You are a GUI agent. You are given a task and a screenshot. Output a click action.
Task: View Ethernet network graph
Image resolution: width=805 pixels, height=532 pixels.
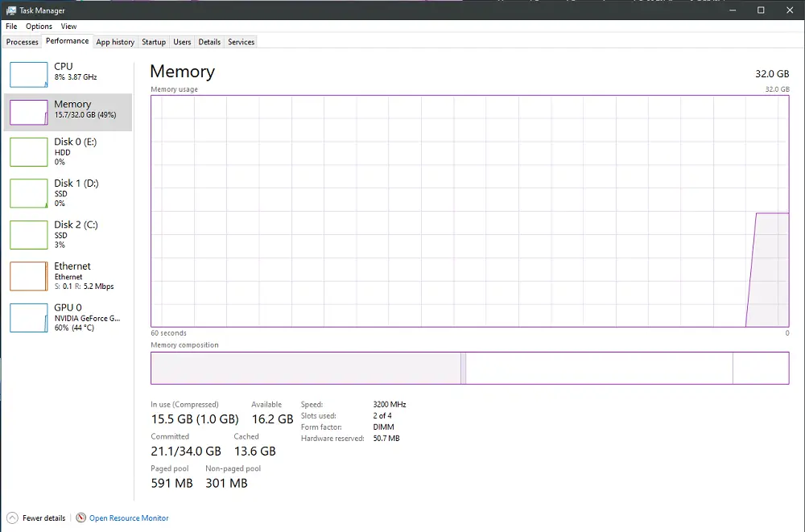[29, 276]
